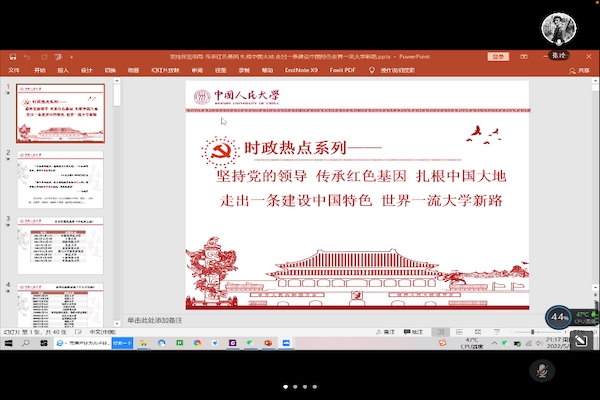This screenshot has height=400, width=600.
Task: Tap the rotate screen button overlay
Action: pyautogui.click(x=581, y=340)
